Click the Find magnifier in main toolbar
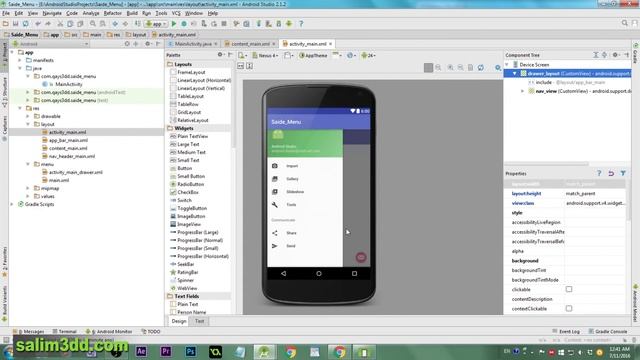Viewport: 640px width, 360px height. click(93, 24)
